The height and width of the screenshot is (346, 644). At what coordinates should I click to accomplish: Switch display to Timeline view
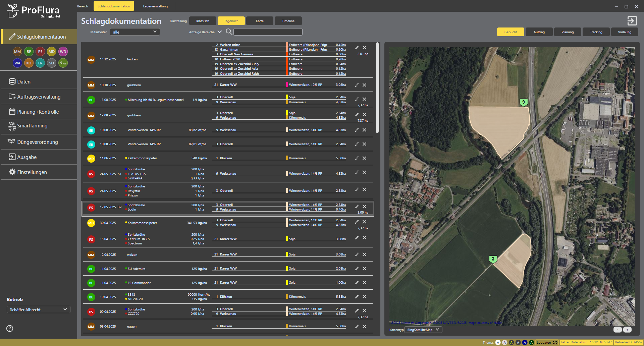[288, 21]
